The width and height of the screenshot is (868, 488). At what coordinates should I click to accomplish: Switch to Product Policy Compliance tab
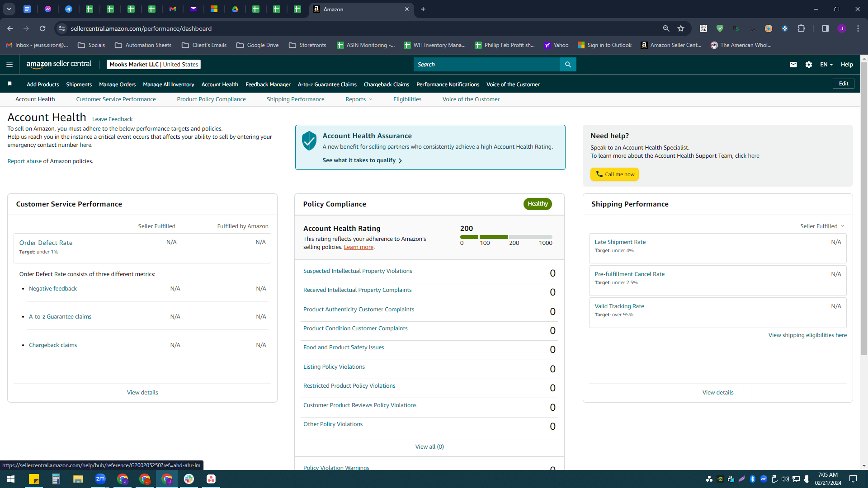pos(211,99)
